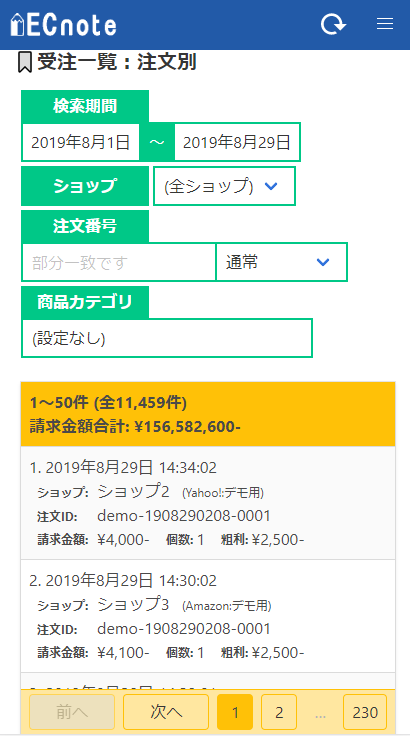
Task: Open the end date 2019年8月29日 field
Action: coord(237,142)
